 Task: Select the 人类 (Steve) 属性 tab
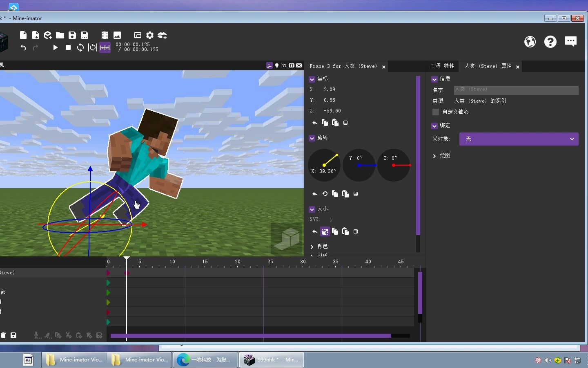point(488,66)
